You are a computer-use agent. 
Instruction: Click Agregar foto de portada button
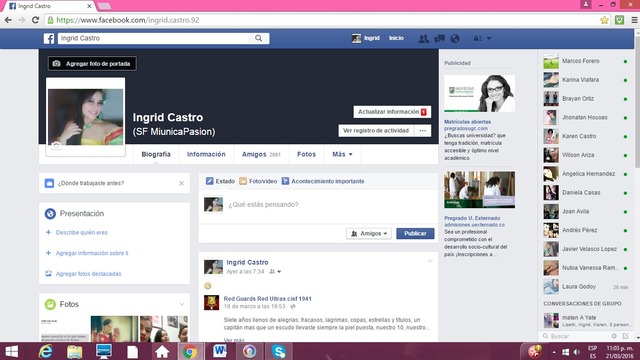[92, 64]
